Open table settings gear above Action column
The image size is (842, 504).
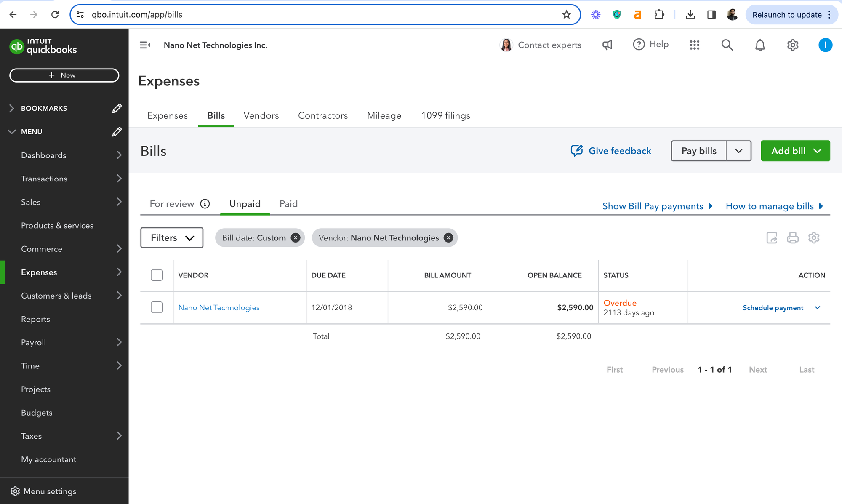click(x=814, y=237)
